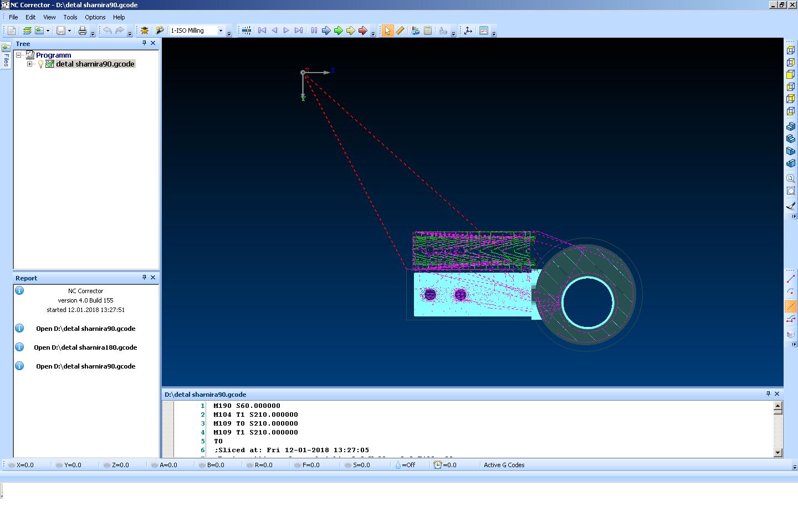The image size is (798, 532).
Task: Click the New file icon
Action: click(11, 31)
